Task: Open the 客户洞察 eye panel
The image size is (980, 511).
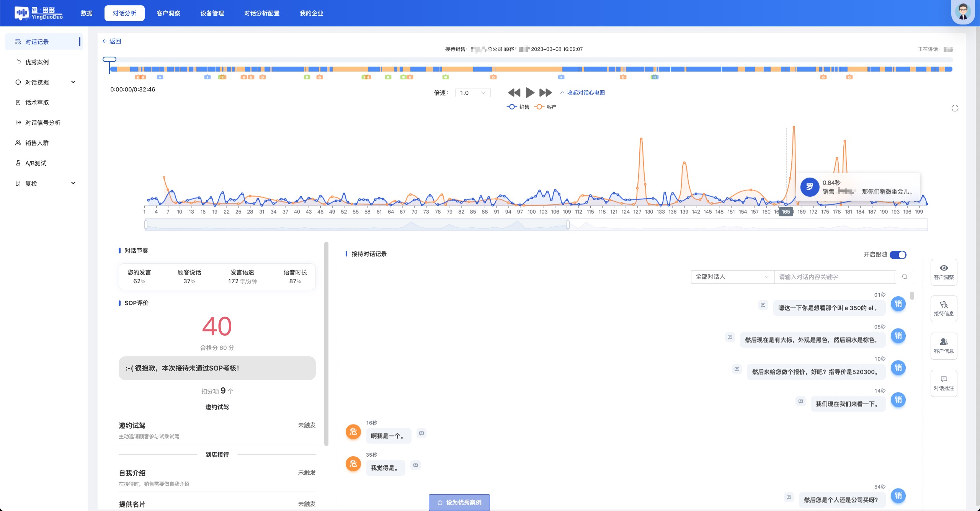Action: point(944,272)
